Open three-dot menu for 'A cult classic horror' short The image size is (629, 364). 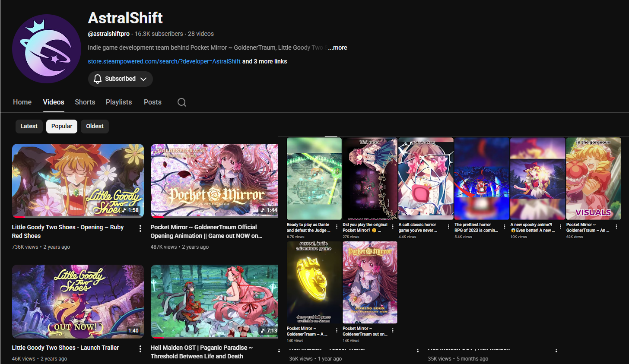(448, 227)
